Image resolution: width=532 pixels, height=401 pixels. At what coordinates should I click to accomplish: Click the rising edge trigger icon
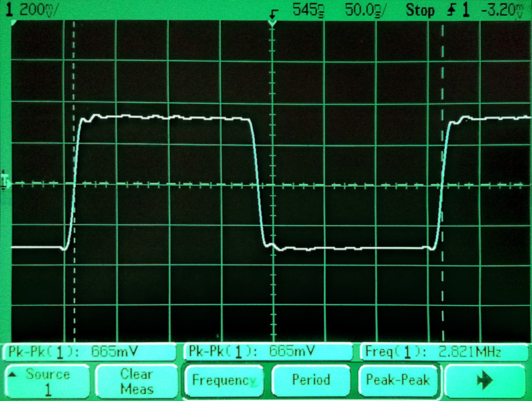click(x=452, y=10)
